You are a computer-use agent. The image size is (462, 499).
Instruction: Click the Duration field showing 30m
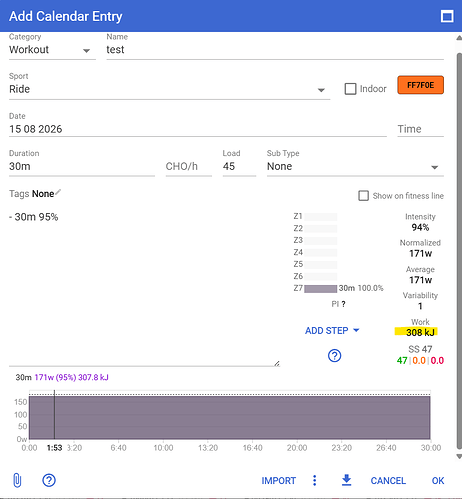click(82, 166)
